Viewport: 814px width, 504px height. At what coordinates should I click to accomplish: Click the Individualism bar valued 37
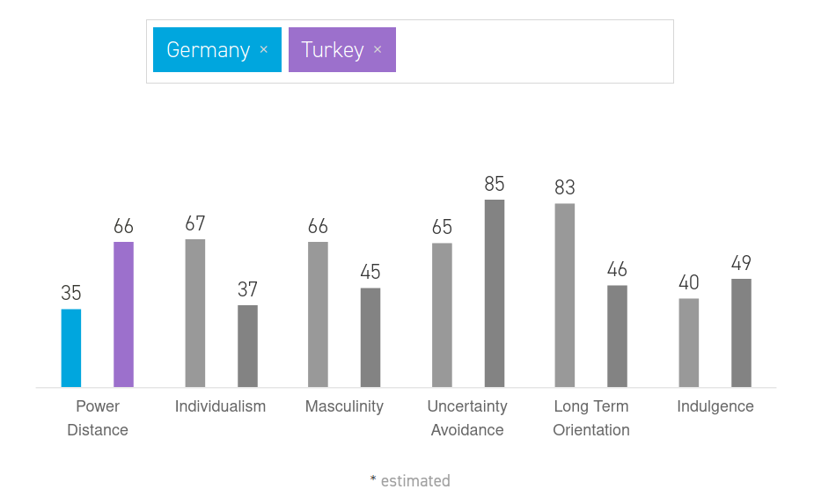[247, 346]
